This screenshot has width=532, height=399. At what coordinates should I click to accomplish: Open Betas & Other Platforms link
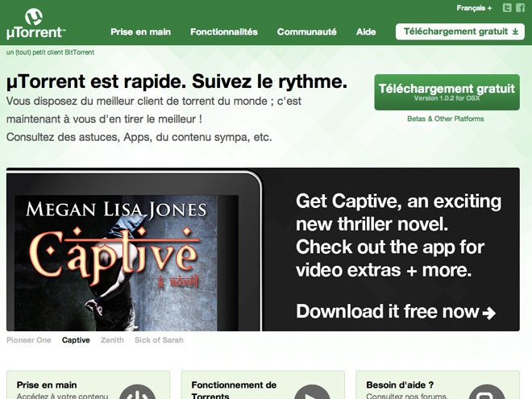[446, 118]
